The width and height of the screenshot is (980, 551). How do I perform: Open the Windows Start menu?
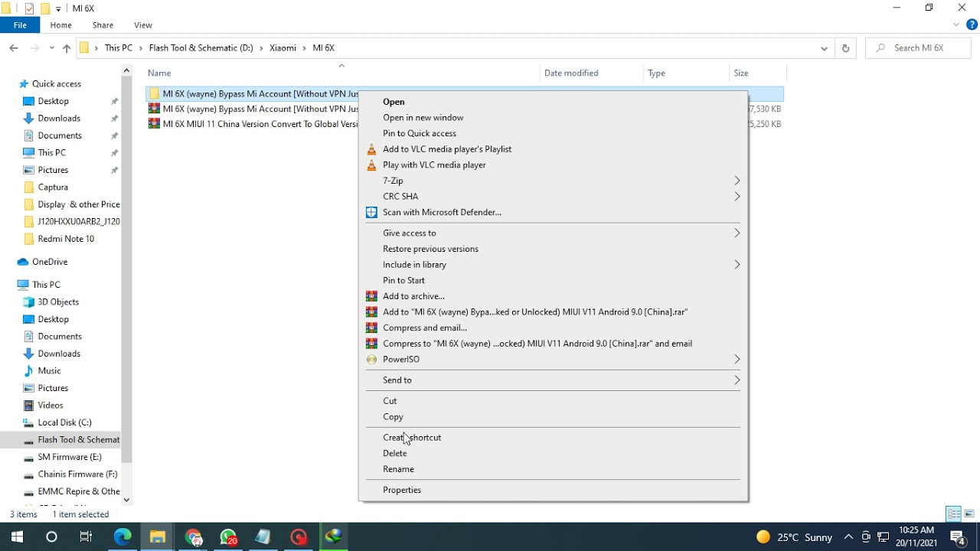(x=17, y=536)
